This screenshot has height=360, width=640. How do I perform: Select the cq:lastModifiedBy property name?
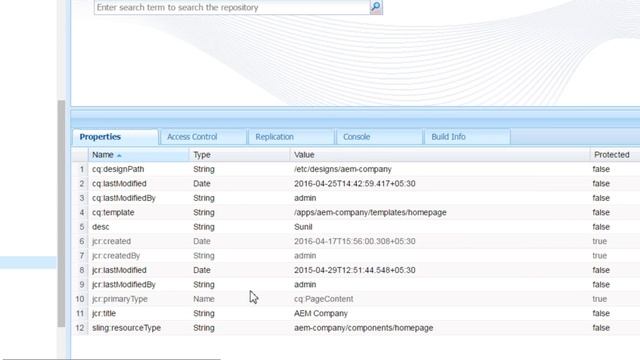[124, 198]
